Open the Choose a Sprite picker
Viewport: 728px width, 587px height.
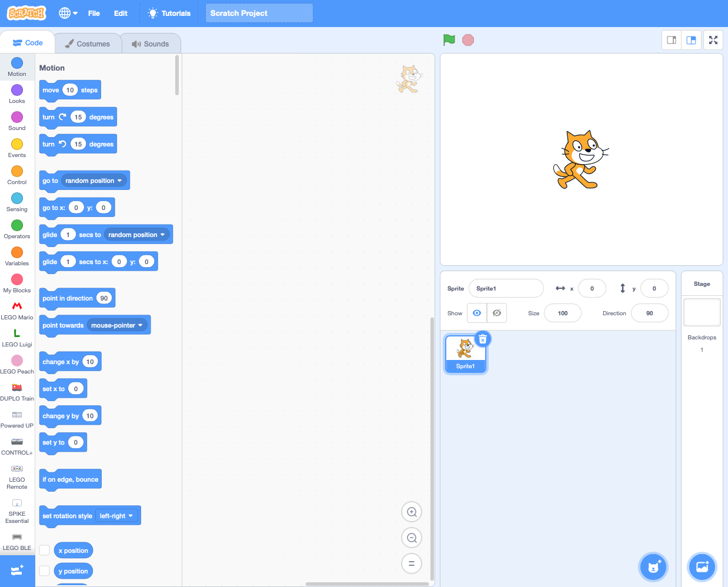point(653,566)
